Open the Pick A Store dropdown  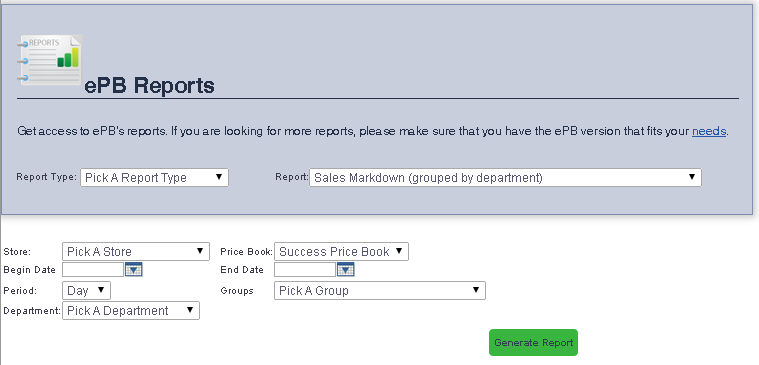136,252
